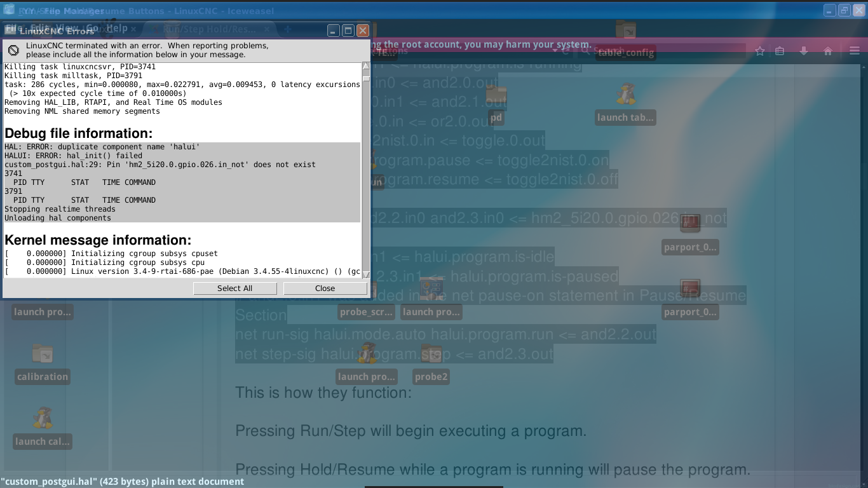Open the config icon above launch pro... beside probe_scr...

(x=431, y=288)
